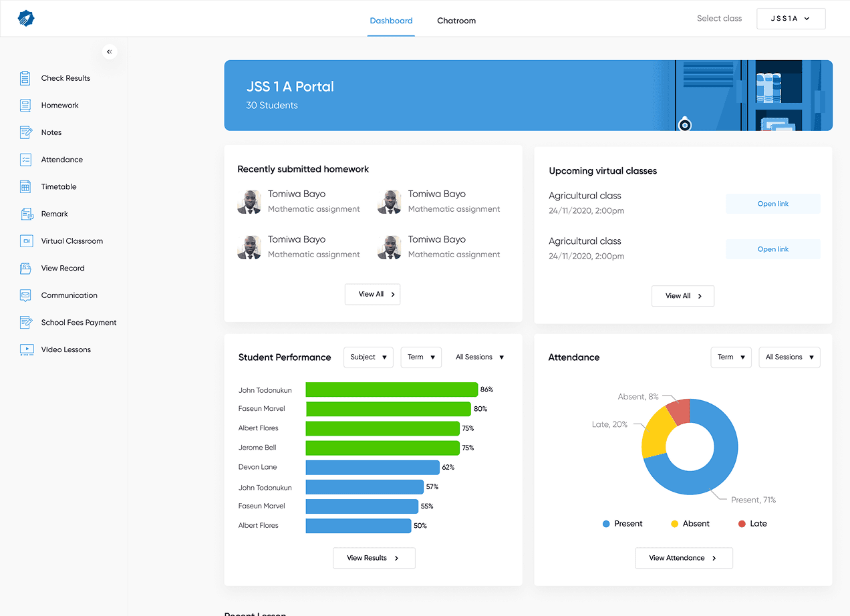Click View All under submitted homework
This screenshot has width=850, height=616.
click(x=372, y=295)
